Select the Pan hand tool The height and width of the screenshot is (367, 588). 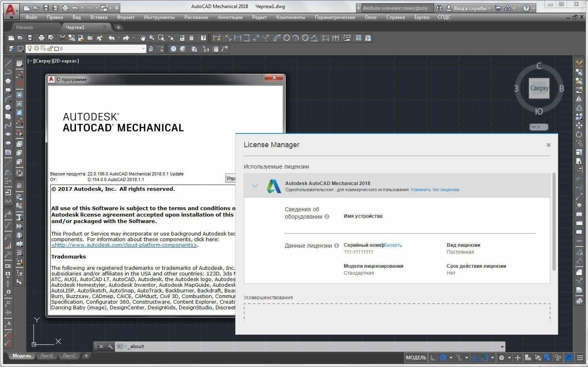[x=142, y=38]
